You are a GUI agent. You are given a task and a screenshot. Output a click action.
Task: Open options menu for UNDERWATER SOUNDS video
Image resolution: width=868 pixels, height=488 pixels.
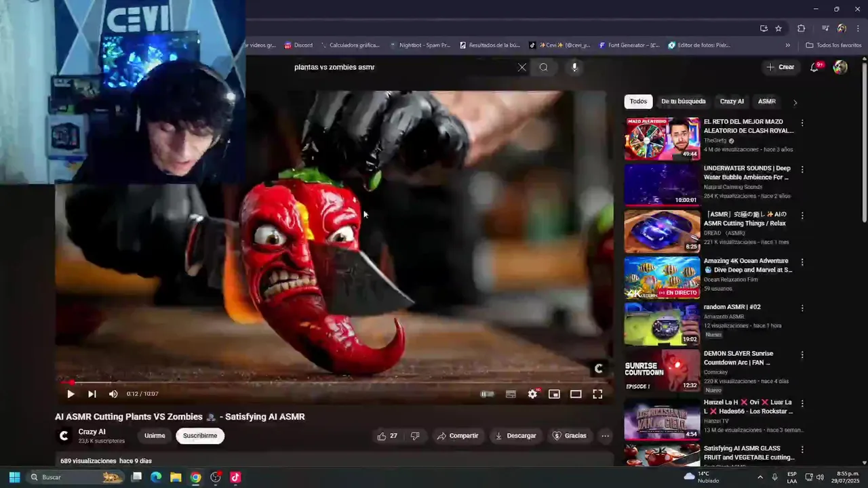click(802, 169)
